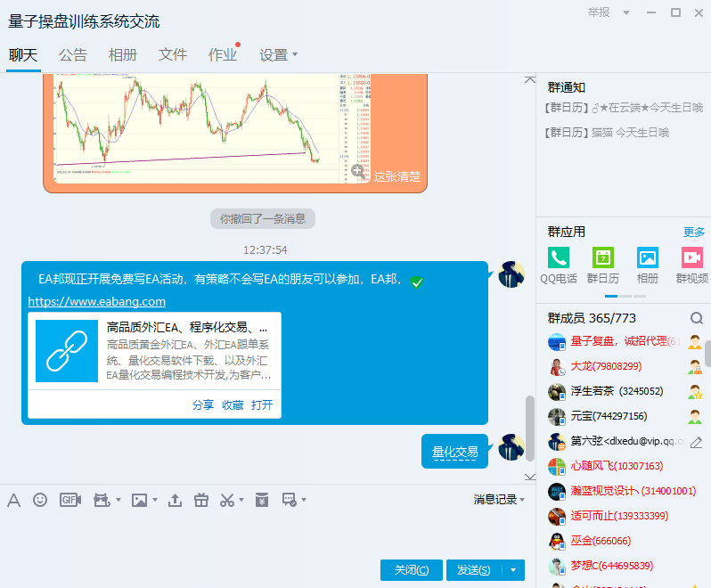
Task: Click the green verified shield icon
Action: tap(416, 282)
